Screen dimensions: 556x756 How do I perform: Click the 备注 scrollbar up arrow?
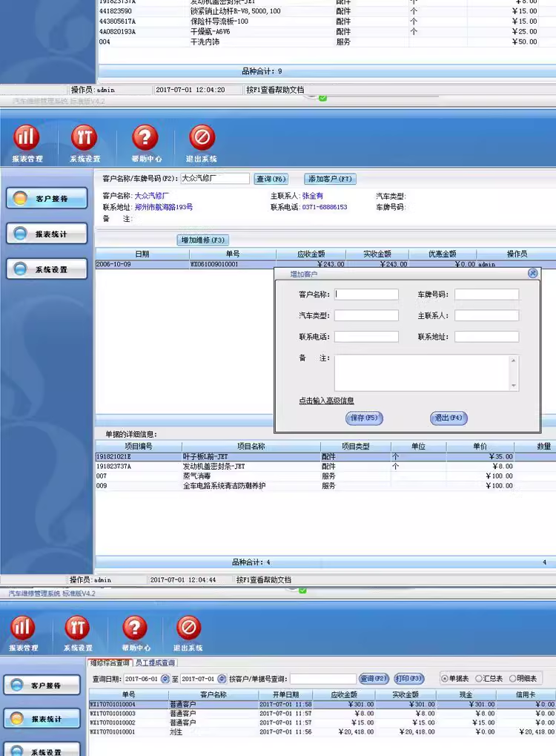tap(514, 360)
